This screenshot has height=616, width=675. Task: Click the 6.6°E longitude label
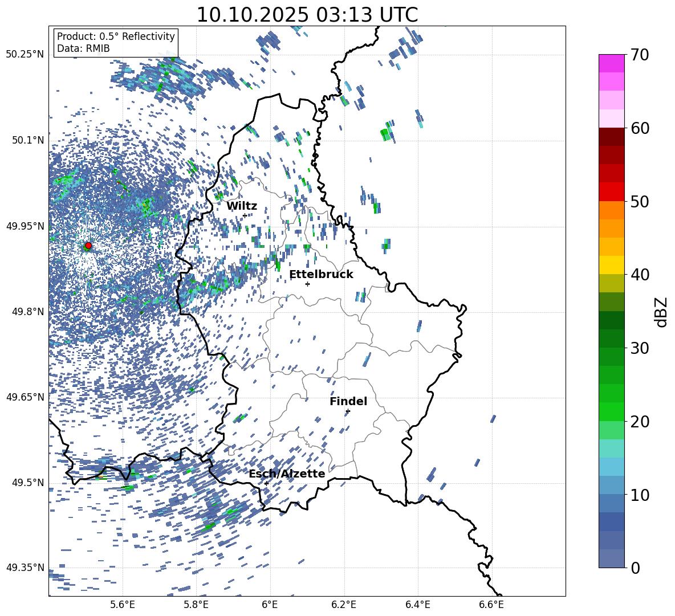pos(491,605)
